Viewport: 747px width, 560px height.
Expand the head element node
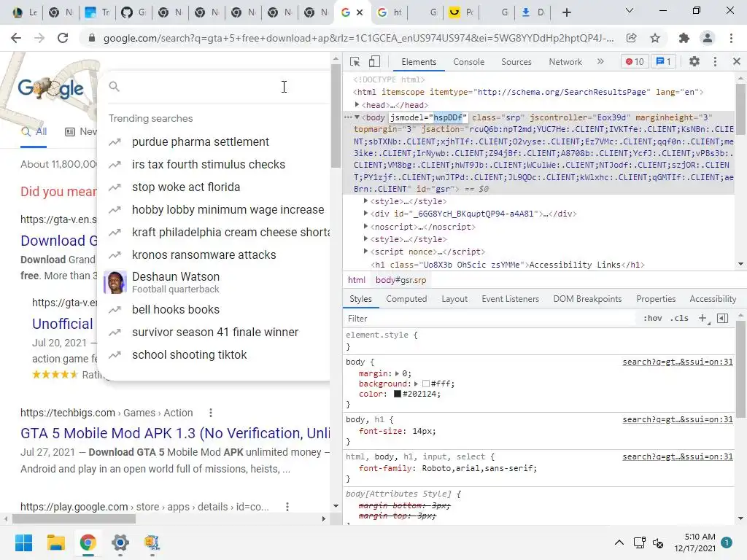coord(356,105)
